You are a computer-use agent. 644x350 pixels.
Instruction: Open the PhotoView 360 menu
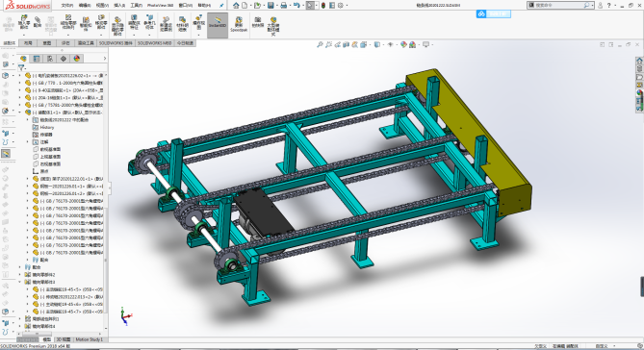(x=160, y=6)
